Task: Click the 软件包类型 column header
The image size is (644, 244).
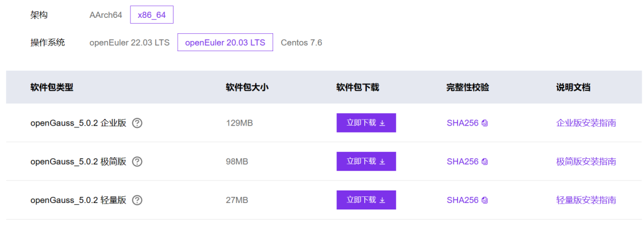Action: (52, 87)
